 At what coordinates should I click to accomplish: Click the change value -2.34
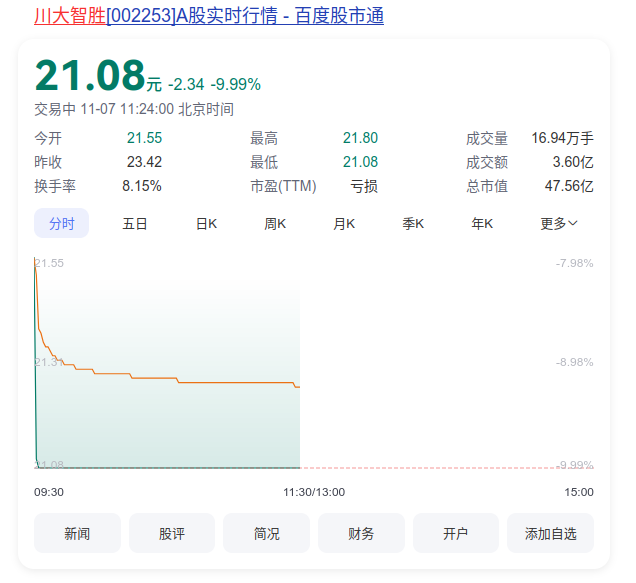click(x=186, y=84)
